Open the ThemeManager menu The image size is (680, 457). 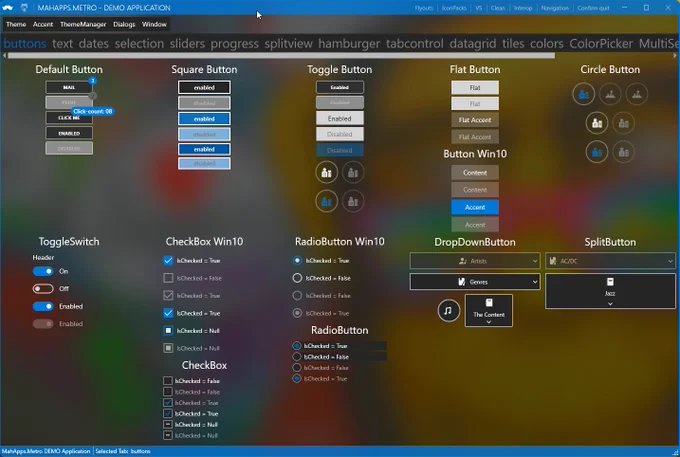tap(83, 24)
